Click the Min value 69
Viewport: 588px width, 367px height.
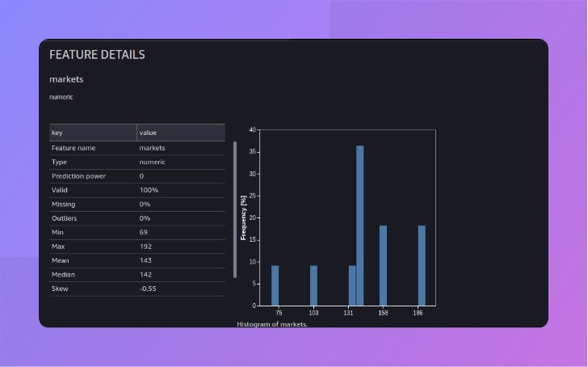144,232
